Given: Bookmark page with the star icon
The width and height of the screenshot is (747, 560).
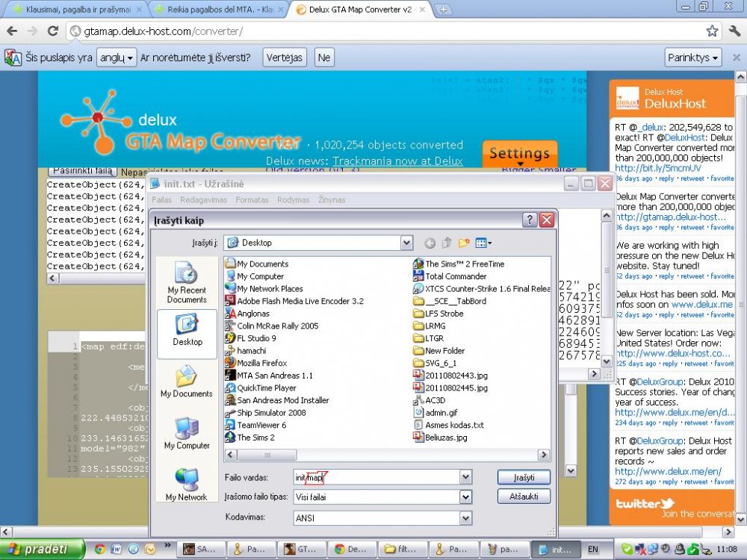Looking at the screenshot, I should pyautogui.click(x=712, y=31).
